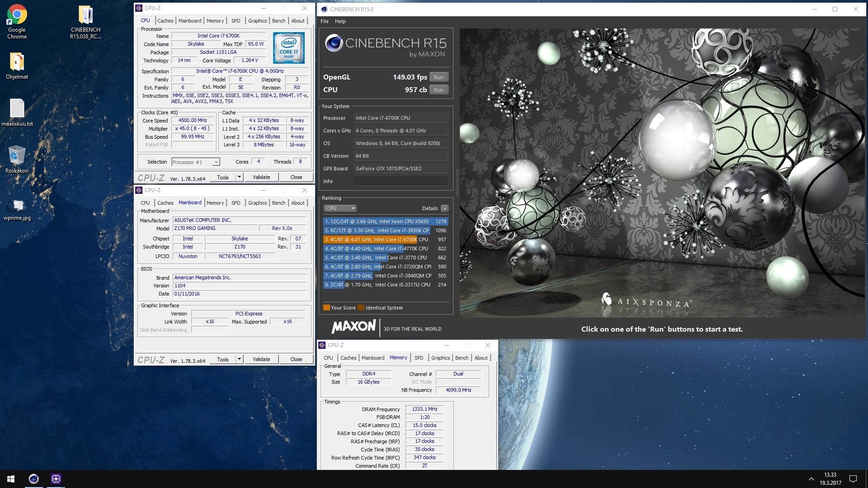Image resolution: width=868 pixels, height=488 pixels.
Task: Click Tools button in top CPU-Z window
Action: [223, 178]
